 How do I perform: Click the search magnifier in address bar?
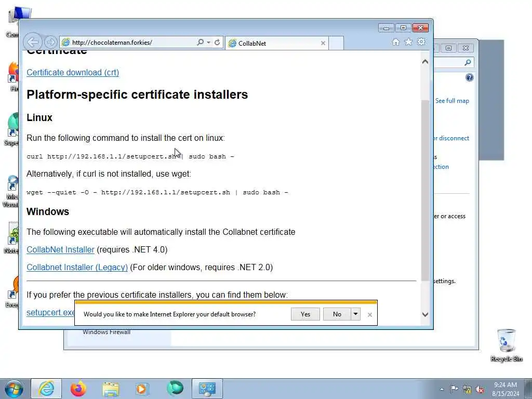(x=201, y=43)
